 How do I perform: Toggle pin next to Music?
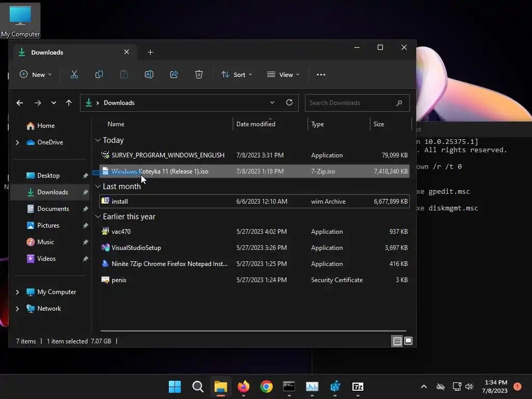(85, 242)
